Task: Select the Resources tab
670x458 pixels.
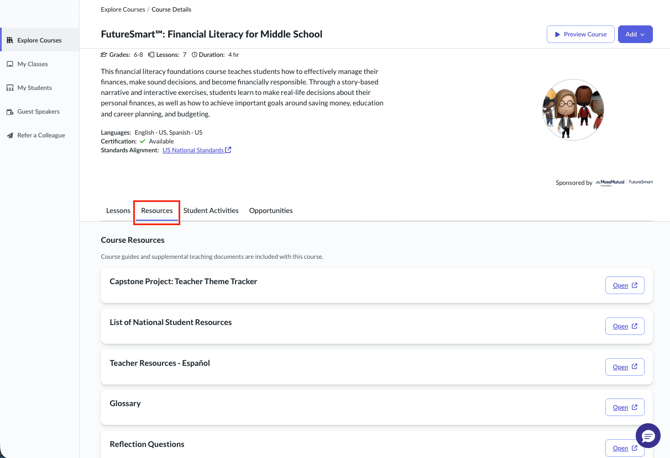Action: [157, 211]
